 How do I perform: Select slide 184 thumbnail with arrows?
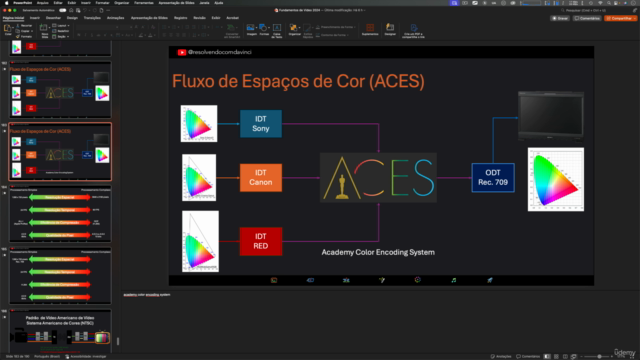pyautogui.click(x=60, y=214)
